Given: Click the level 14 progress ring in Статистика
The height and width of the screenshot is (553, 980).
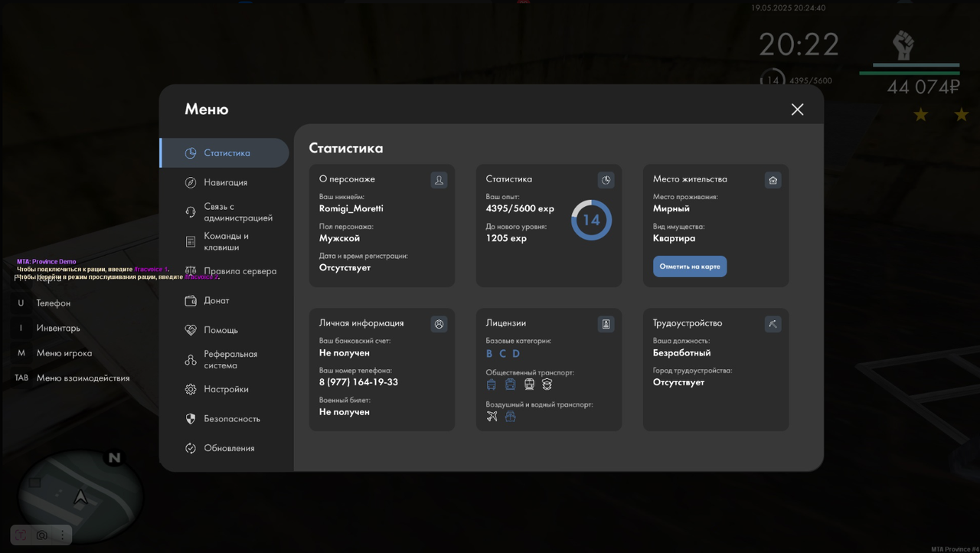Looking at the screenshot, I should click(591, 221).
